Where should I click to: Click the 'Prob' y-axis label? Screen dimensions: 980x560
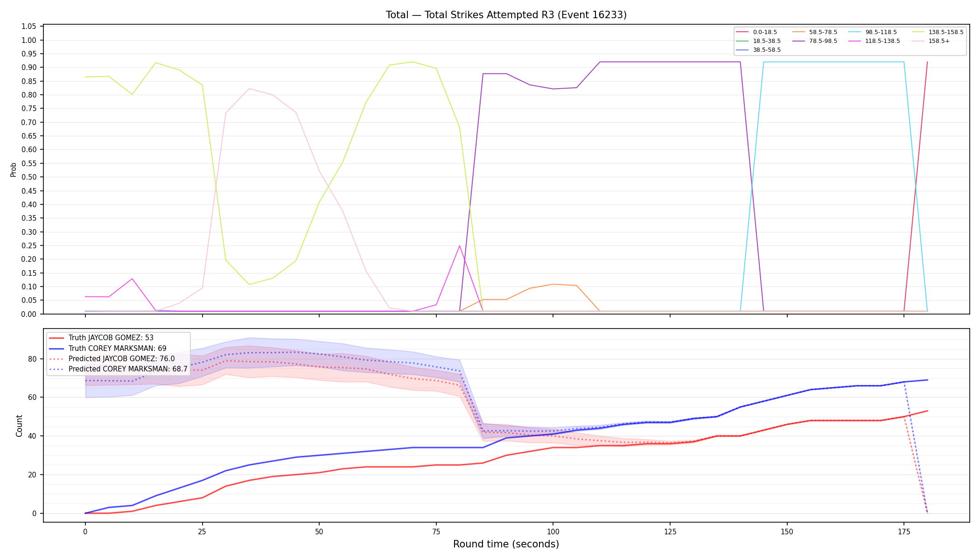point(14,169)
